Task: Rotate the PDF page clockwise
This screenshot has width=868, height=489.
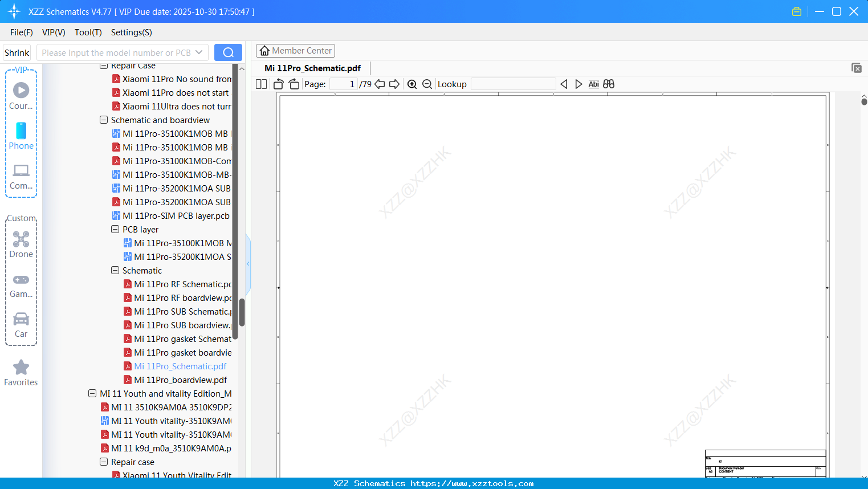Action: pos(294,84)
